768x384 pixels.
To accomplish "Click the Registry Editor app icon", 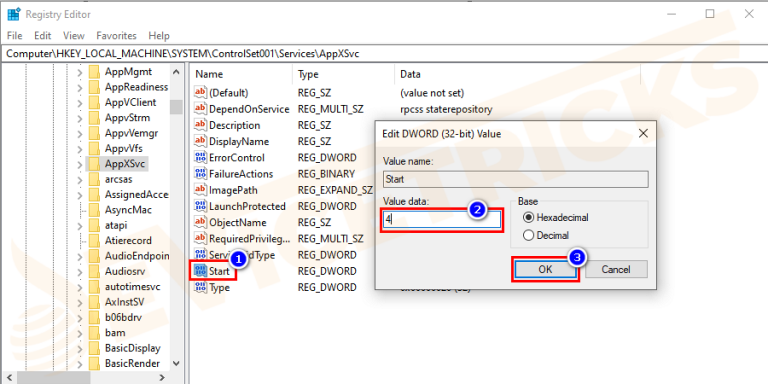I will [14, 14].
